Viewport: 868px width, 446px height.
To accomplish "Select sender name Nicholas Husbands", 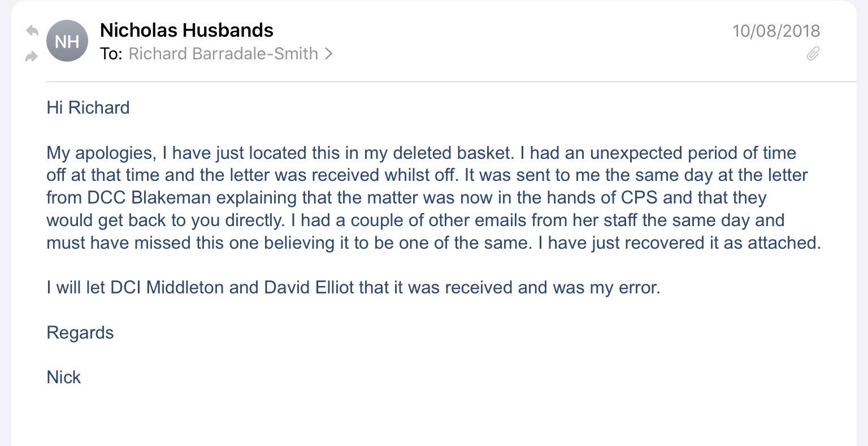I will coord(186,30).
